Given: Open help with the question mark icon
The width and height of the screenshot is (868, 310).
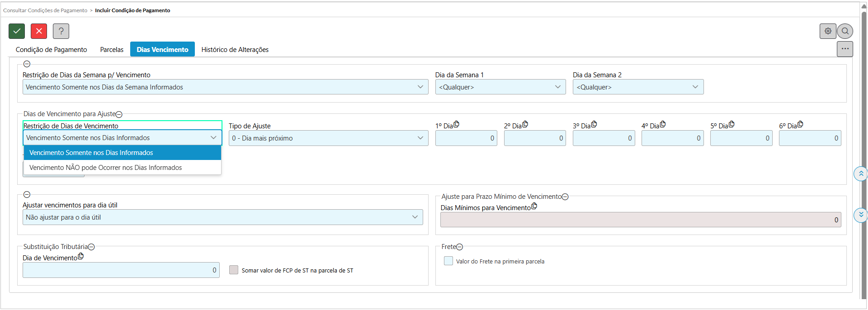Looking at the screenshot, I should [61, 31].
